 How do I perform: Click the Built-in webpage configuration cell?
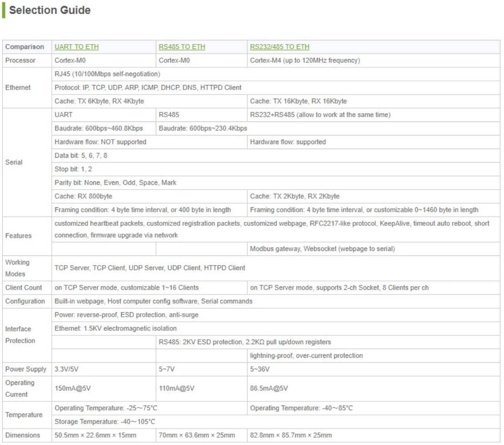coord(153,301)
